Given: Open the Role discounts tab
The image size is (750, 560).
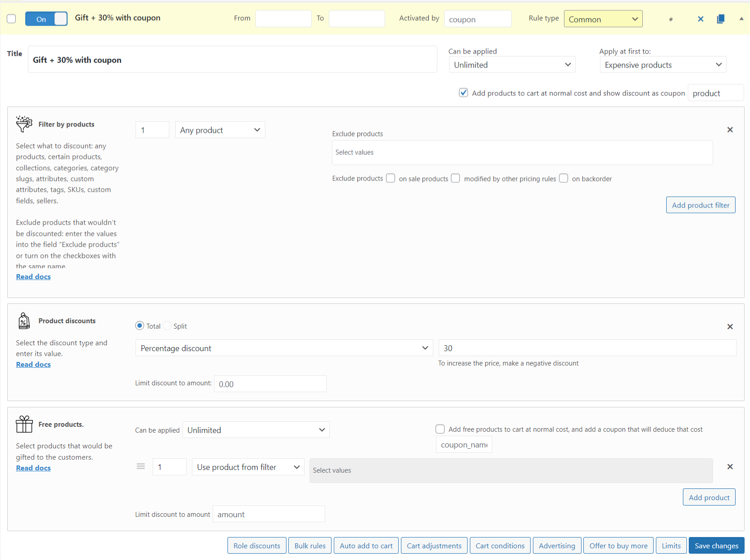Looking at the screenshot, I should (257, 546).
